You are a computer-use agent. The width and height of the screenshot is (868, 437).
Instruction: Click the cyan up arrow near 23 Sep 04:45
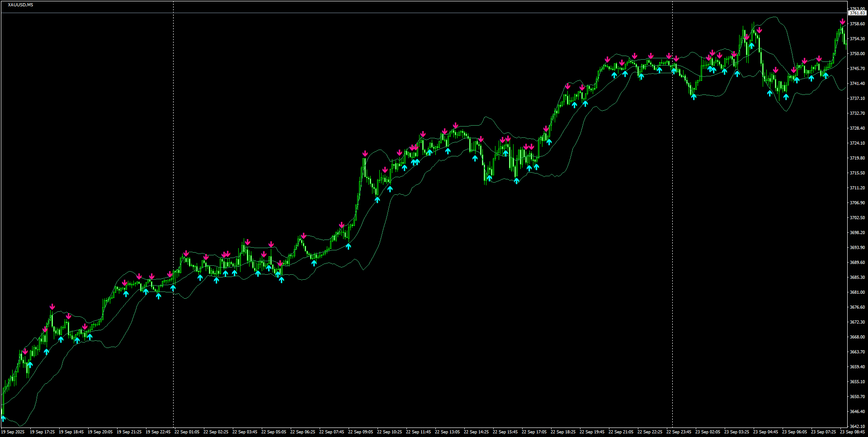coord(769,92)
